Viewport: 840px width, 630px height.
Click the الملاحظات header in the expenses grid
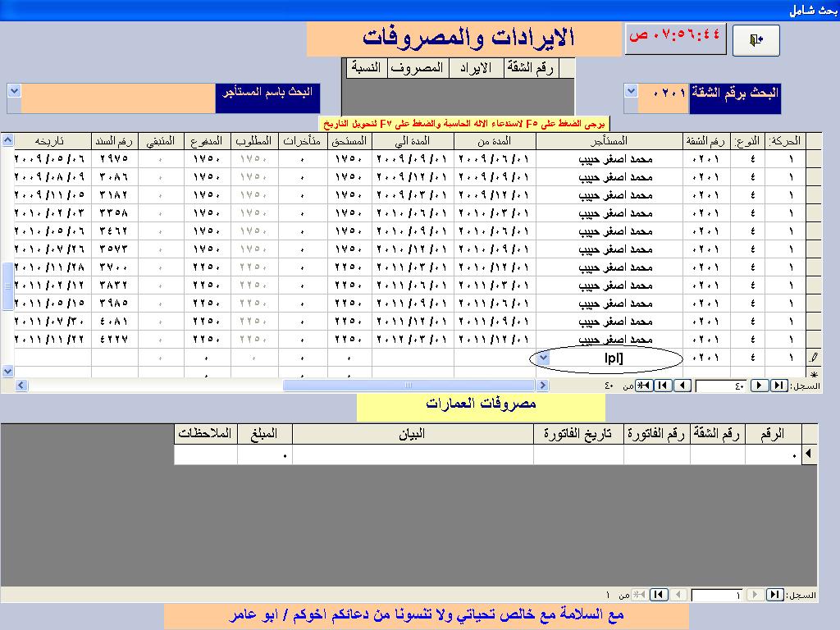pos(206,434)
